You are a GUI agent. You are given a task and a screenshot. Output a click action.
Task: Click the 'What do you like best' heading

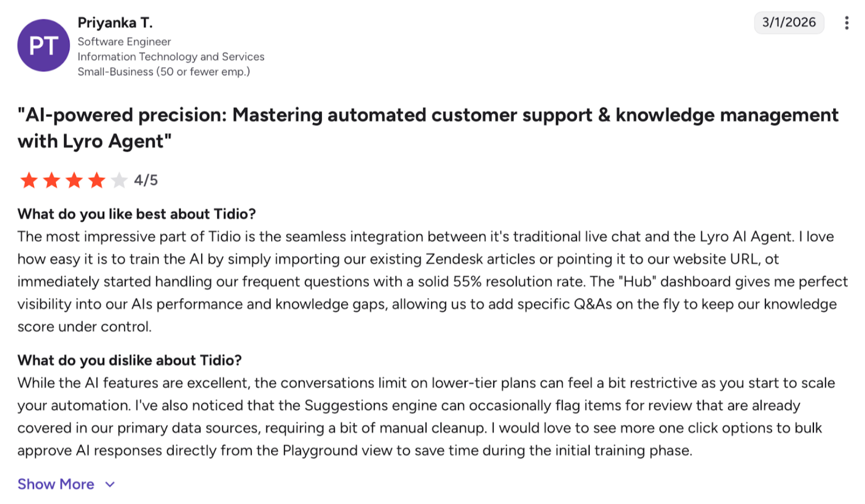(x=136, y=214)
